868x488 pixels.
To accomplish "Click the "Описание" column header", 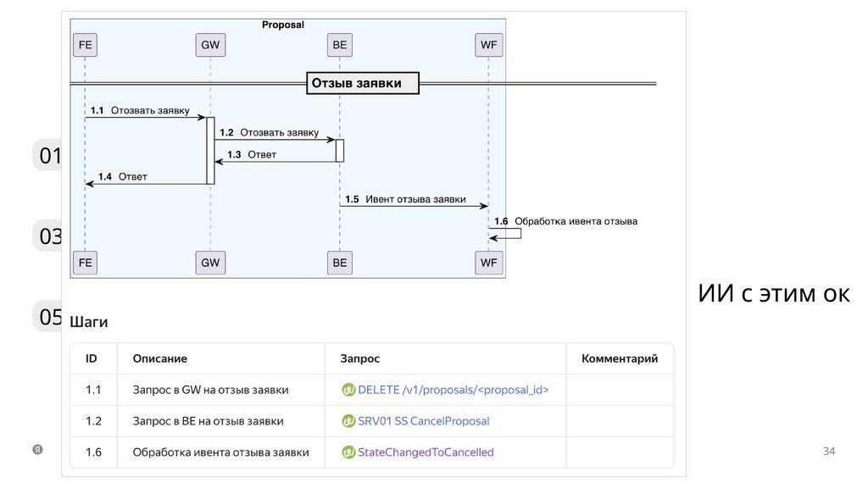I will pos(160,359).
